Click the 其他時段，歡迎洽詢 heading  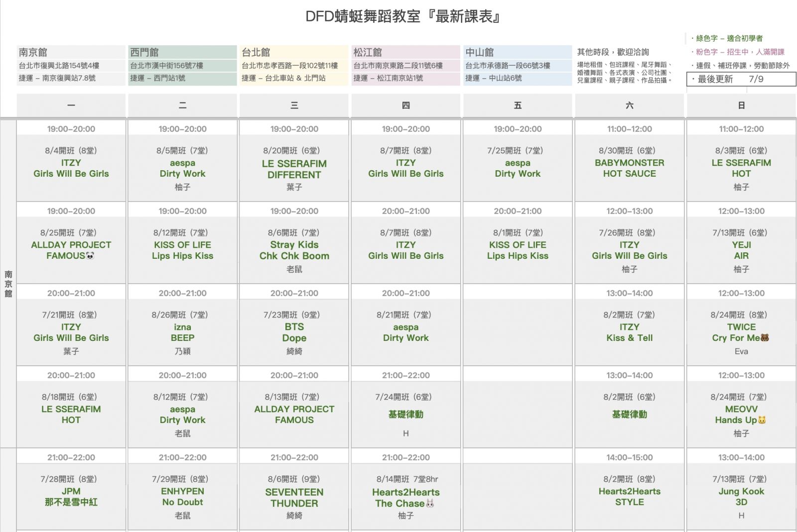coord(613,52)
